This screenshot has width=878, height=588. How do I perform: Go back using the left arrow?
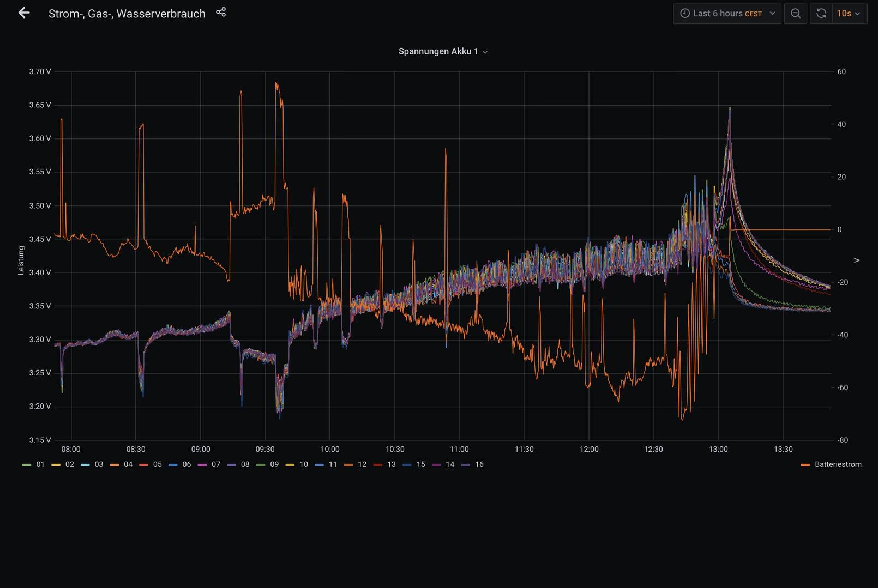click(x=23, y=13)
